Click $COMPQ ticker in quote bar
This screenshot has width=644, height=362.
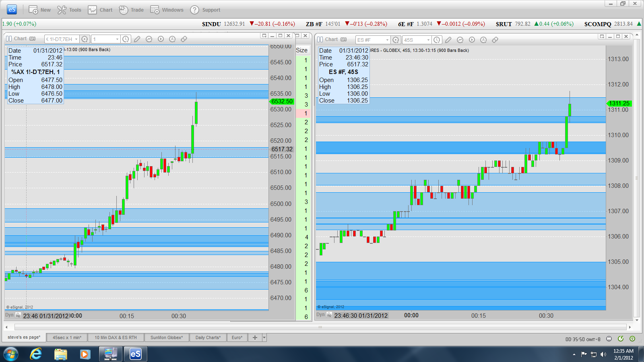pyautogui.click(x=598, y=24)
